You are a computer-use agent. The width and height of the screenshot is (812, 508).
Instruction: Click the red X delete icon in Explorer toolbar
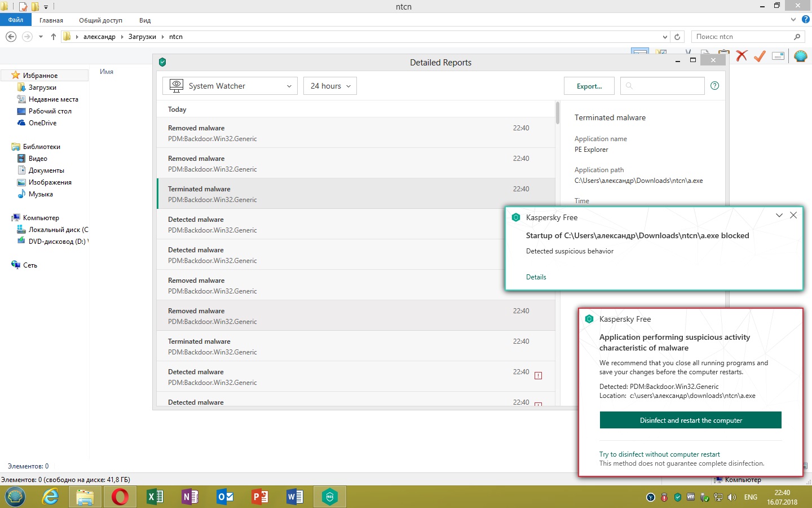[x=742, y=55]
